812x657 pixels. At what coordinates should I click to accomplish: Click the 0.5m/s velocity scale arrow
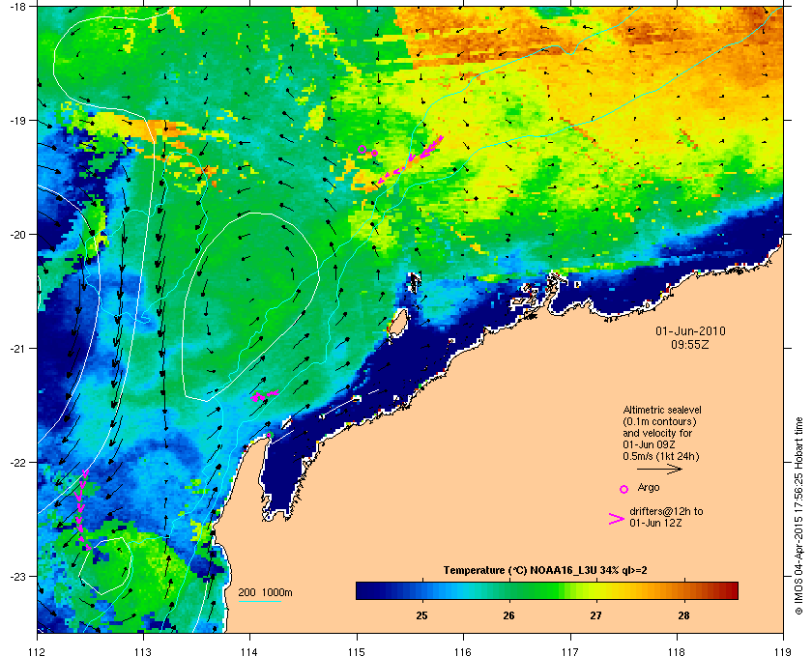point(659,469)
